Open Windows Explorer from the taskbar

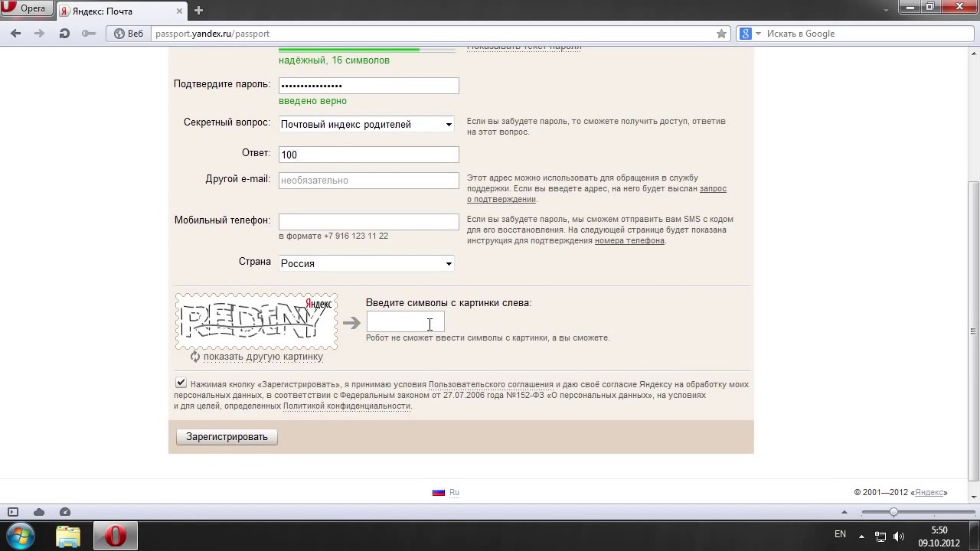[x=68, y=536]
